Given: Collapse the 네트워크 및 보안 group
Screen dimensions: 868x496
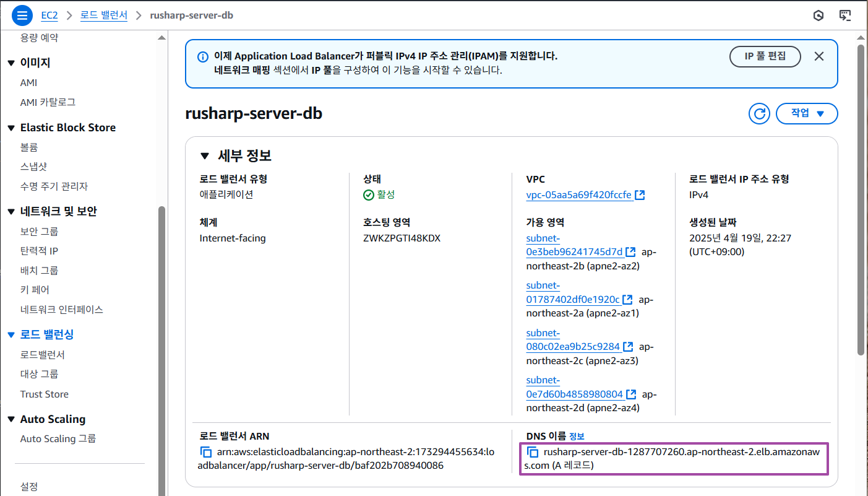Looking at the screenshot, I should pyautogui.click(x=11, y=212).
